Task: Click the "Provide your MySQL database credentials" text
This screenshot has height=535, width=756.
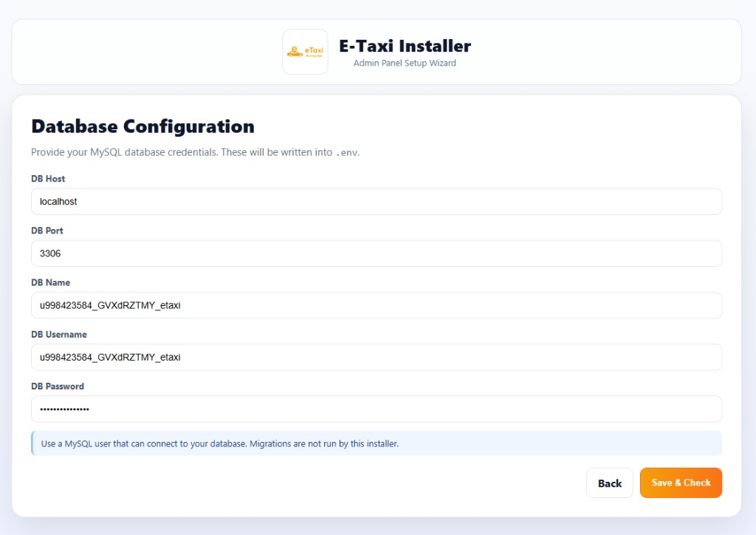Action: 195,152
